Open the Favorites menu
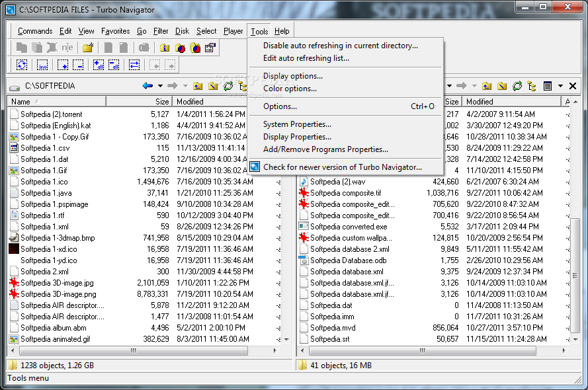 point(116,31)
